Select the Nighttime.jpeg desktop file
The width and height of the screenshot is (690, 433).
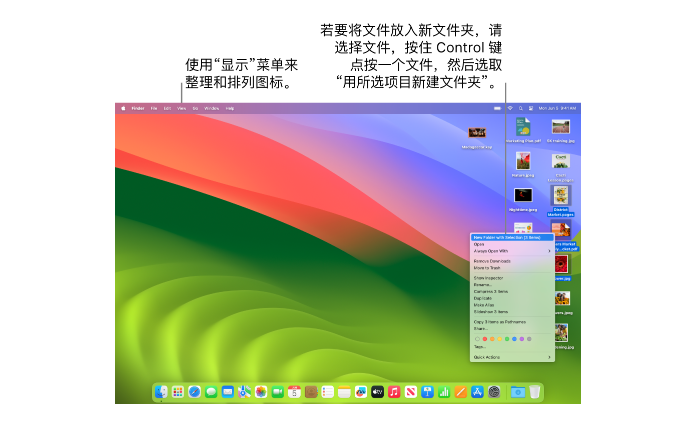click(x=523, y=199)
